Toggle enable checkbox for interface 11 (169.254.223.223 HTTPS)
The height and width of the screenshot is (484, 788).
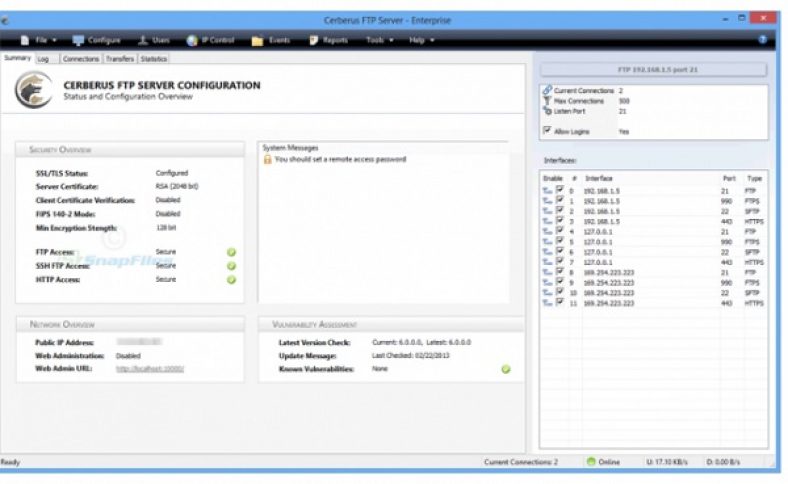(559, 303)
